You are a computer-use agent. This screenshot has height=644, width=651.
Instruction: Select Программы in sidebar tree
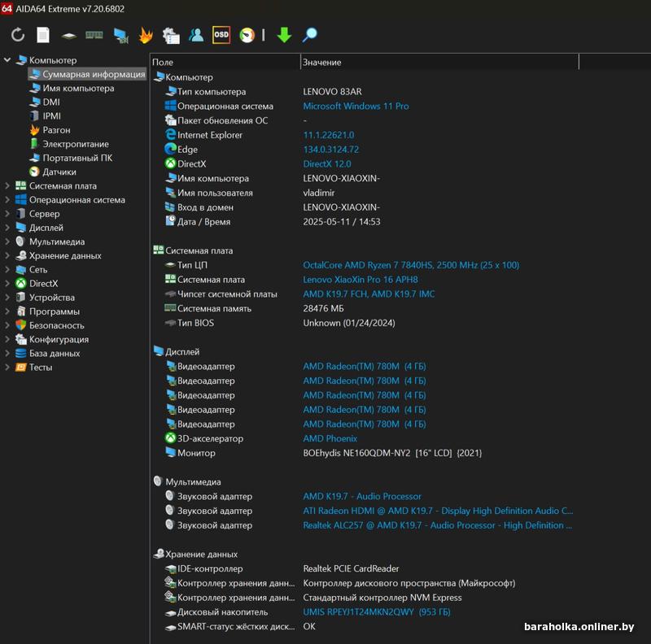click(x=55, y=311)
